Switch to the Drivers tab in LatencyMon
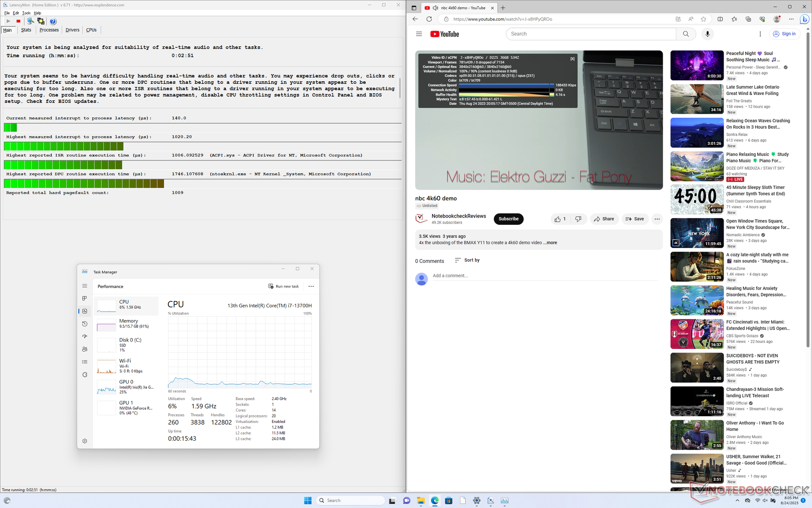This screenshot has height=508, width=812. pos(72,30)
